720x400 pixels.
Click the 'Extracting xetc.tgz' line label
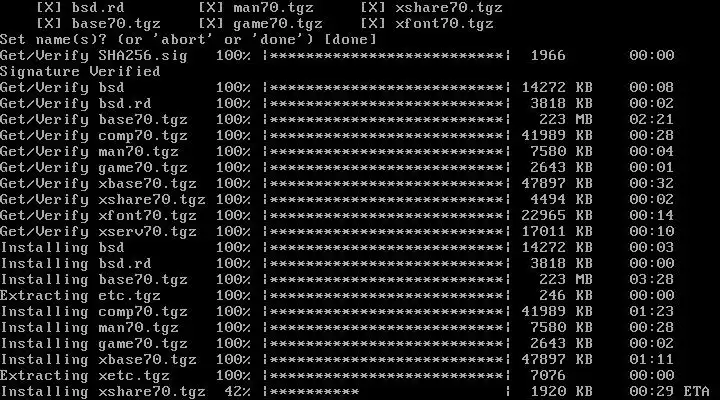pos(85,376)
